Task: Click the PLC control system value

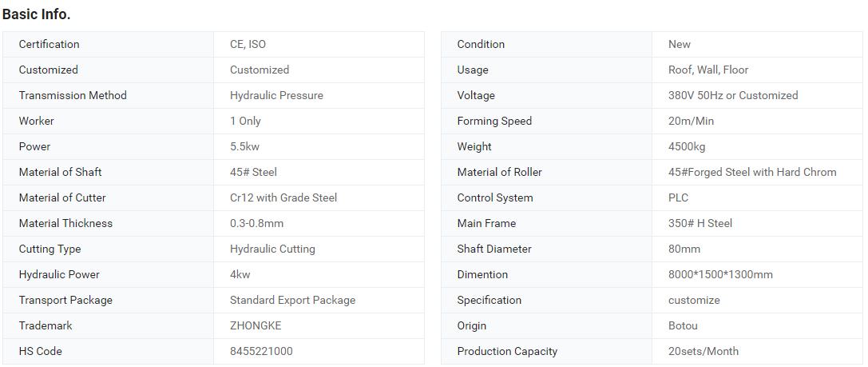Action: pyautogui.click(x=678, y=197)
